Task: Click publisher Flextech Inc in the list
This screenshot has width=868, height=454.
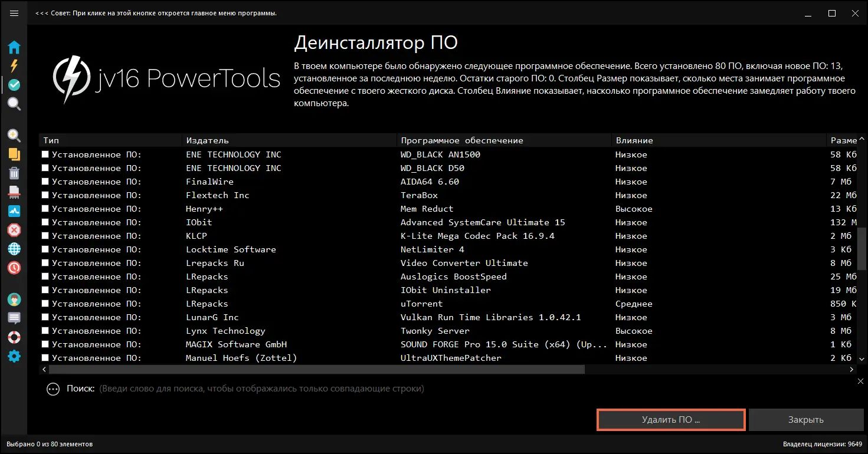Action: point(217,195)
